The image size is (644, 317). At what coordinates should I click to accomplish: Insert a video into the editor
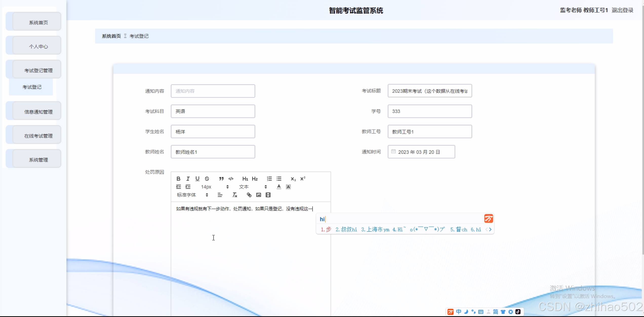[268, 195]
